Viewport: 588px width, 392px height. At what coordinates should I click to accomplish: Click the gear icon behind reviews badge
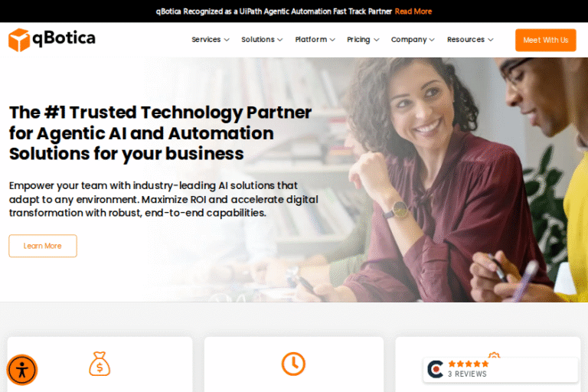click(x=494, y=355)
